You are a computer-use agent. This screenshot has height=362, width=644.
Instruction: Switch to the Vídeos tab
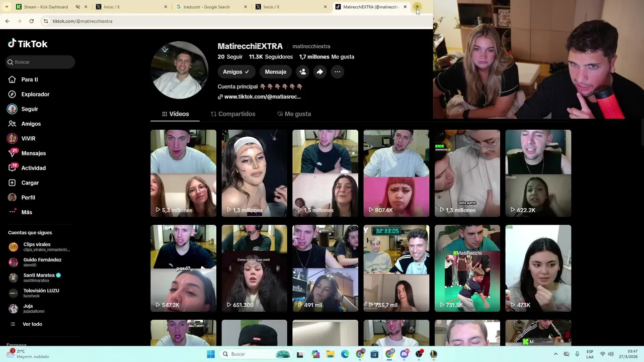click(x=175, y=114)
